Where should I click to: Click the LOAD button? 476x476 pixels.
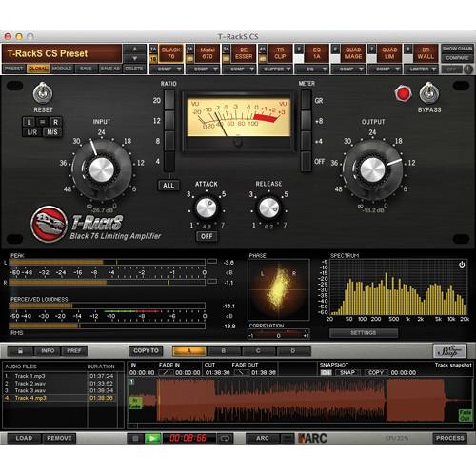tap(24, 438)
